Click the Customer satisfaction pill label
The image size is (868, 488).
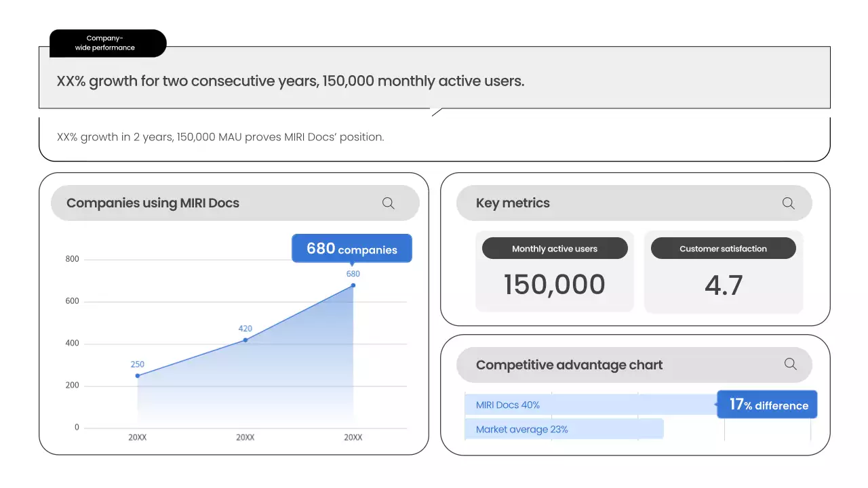723,249
